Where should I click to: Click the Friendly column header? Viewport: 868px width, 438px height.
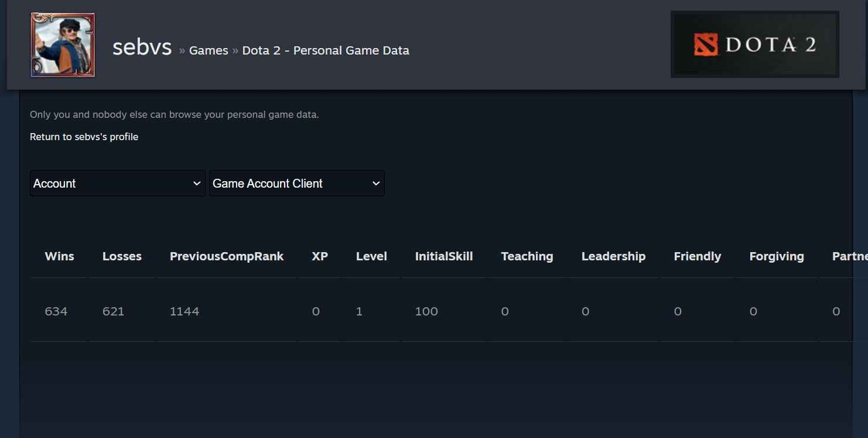698,256
